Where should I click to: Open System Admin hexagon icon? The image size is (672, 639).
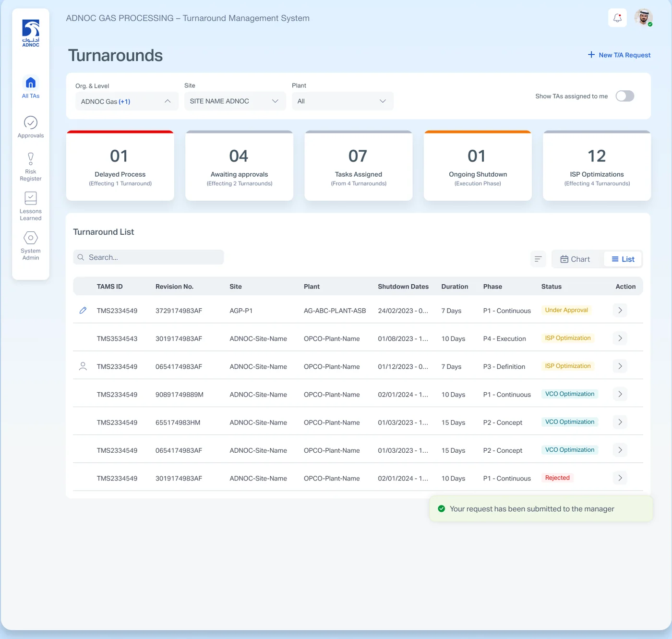pyautogui.click(x=31, y=238)
